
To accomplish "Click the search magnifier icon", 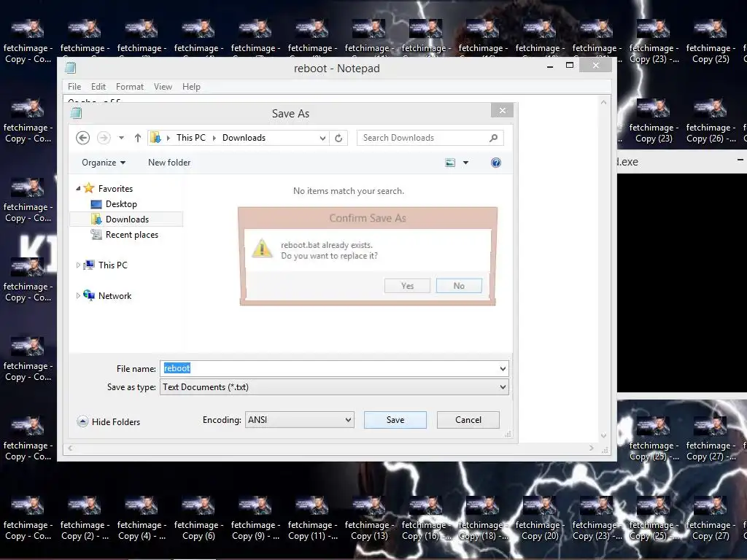I will (x=494, y=138).
